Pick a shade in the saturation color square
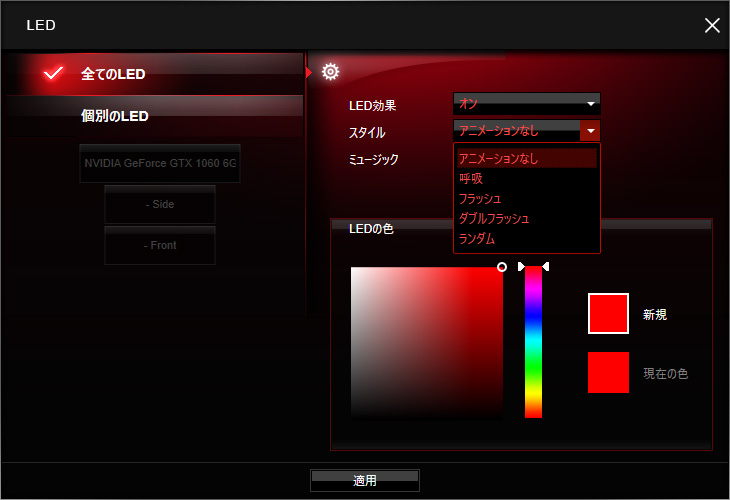 [426, 342]
